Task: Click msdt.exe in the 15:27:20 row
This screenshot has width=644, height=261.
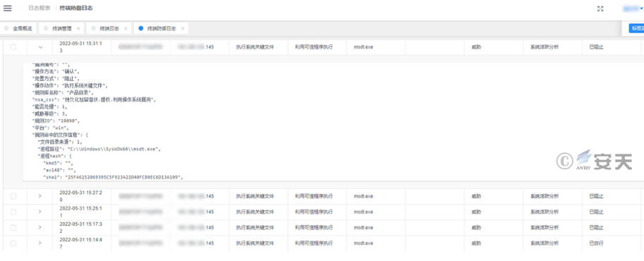Action: 363,197
